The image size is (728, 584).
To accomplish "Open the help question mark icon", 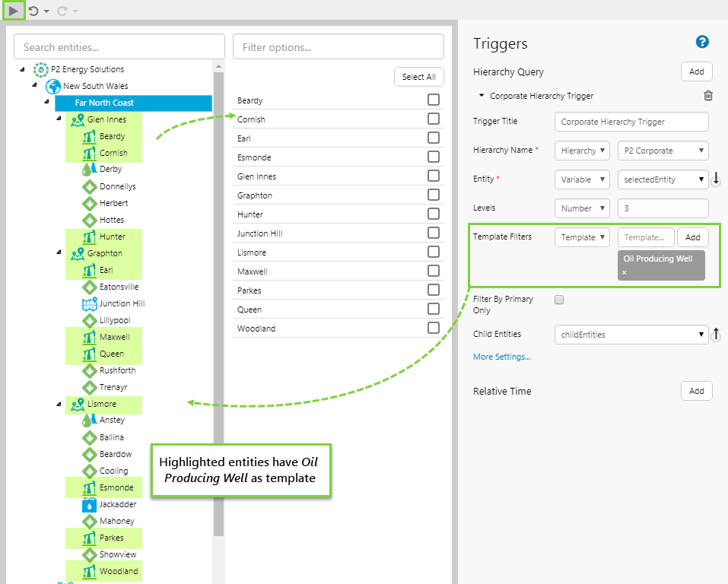I will tap(702, 42).
